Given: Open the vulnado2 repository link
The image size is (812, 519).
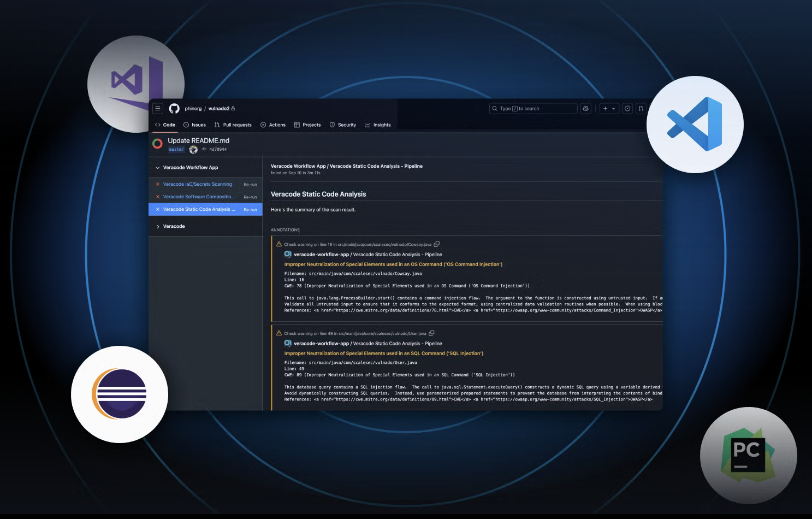Looking at the screenshot, I should tap(219, 109).
